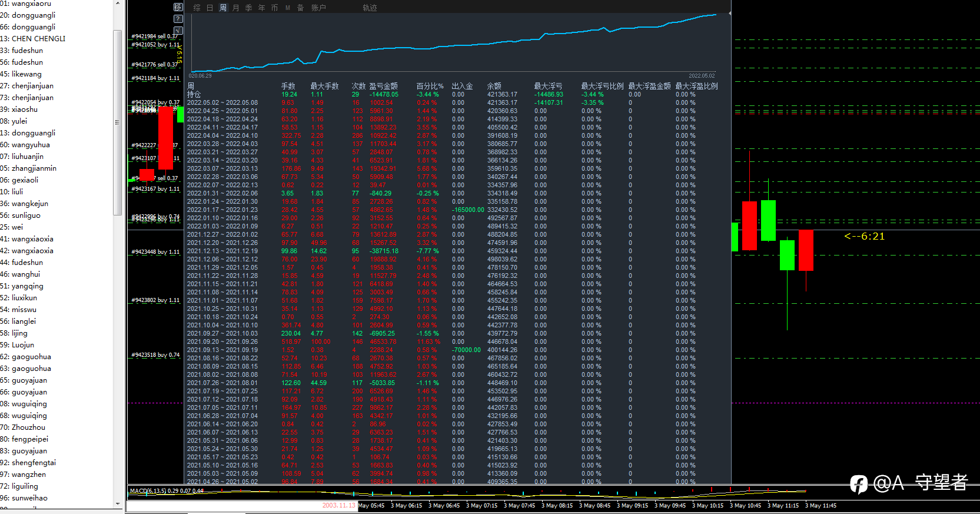
Task: Open the 备 tab
Action: click(x=301, y=8)
